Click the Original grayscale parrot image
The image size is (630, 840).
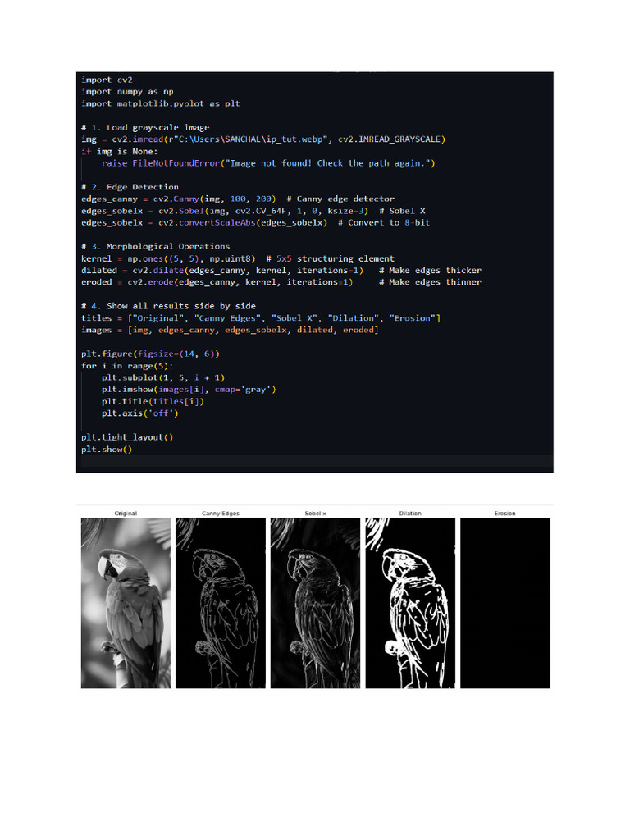(126, 603)
